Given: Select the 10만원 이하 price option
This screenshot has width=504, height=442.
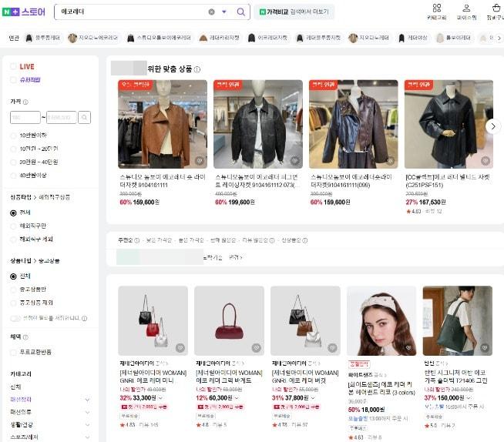Looking at the screenshot, I should 13,136.
